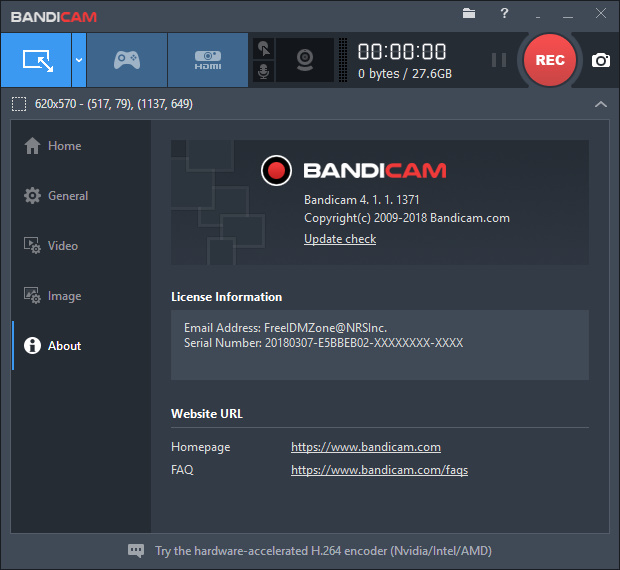Open the FAQ link bandicam.com/faqs
The width and height of the screenshot is (620, 570).
coord(379,470)
